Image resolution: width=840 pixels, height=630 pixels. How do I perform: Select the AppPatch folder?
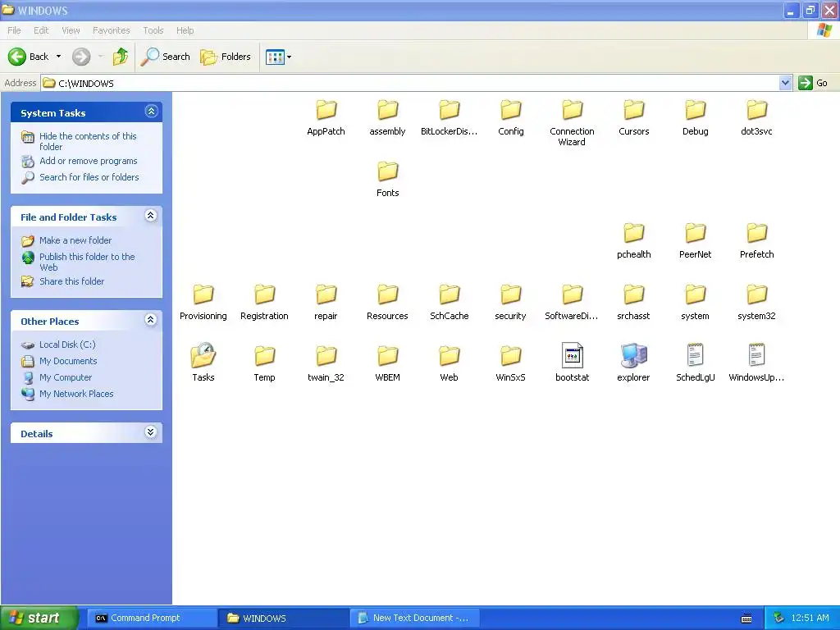[326, 118]
